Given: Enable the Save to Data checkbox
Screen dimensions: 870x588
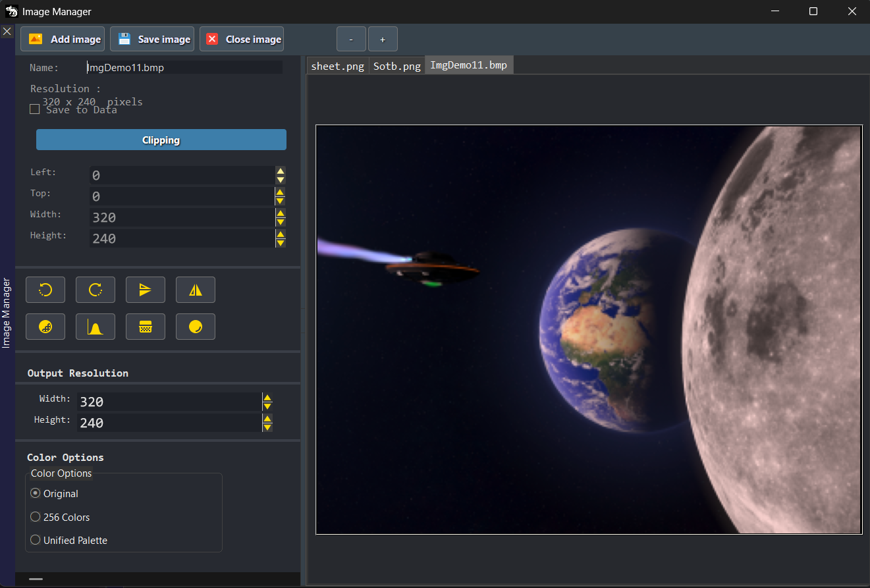Looking at the screenshot, I should point(34,109).
